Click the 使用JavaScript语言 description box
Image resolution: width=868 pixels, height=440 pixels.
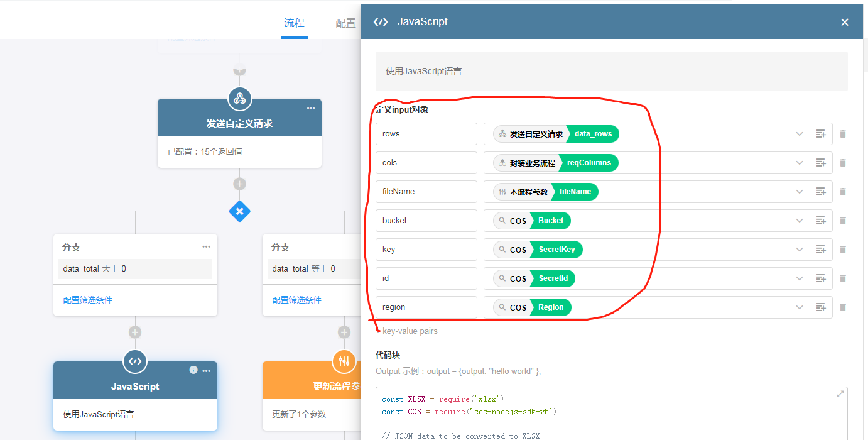pyautogui.click(x=611, y=71)
